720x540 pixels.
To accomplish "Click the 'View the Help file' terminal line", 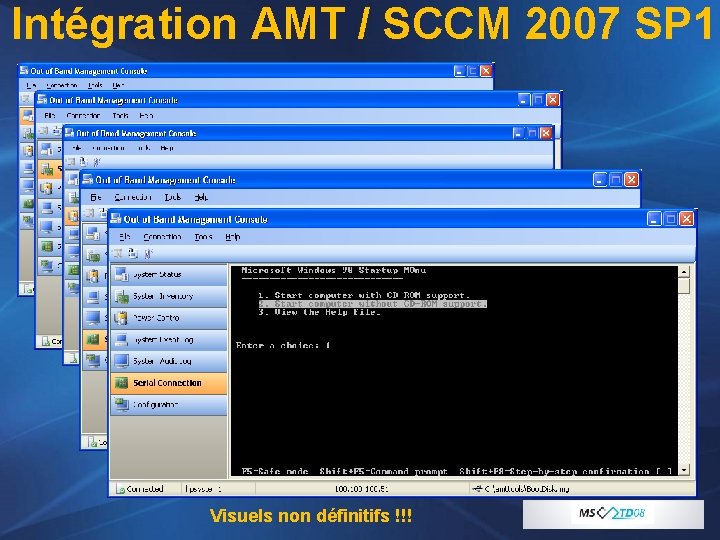I will click(x=320, y=313).
